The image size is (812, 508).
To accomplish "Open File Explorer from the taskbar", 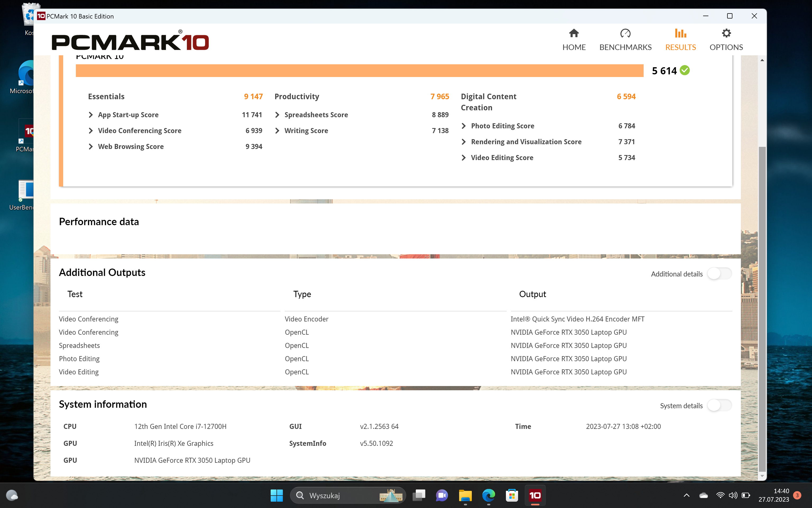I will click(465, 495).
